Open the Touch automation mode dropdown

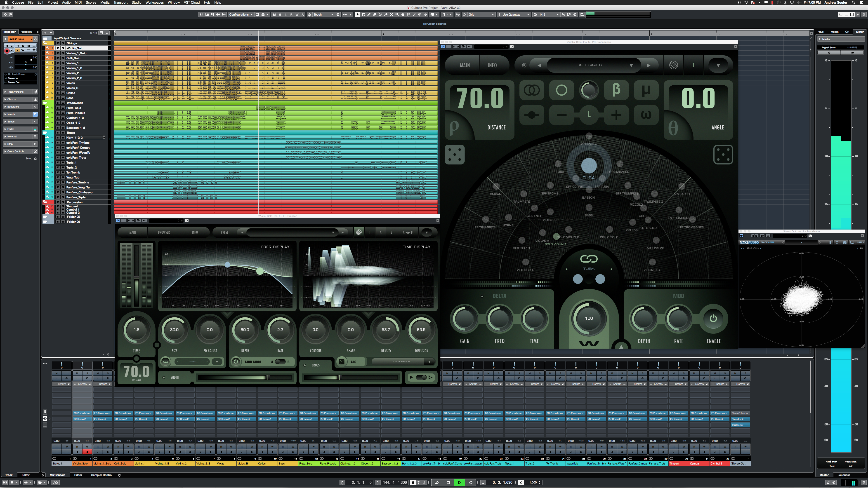pyautogui.click(x=323, y=14)
